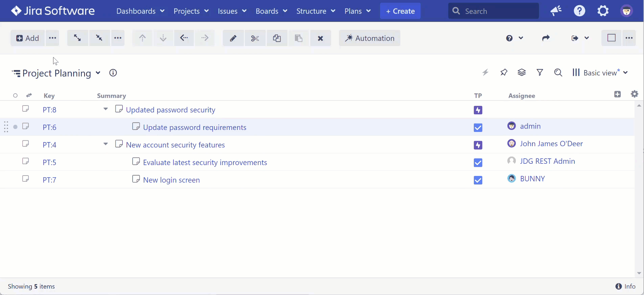The height and width of the screenshot is (295, 644).
Task: Open the Structure menu
Action: (316, 11)
